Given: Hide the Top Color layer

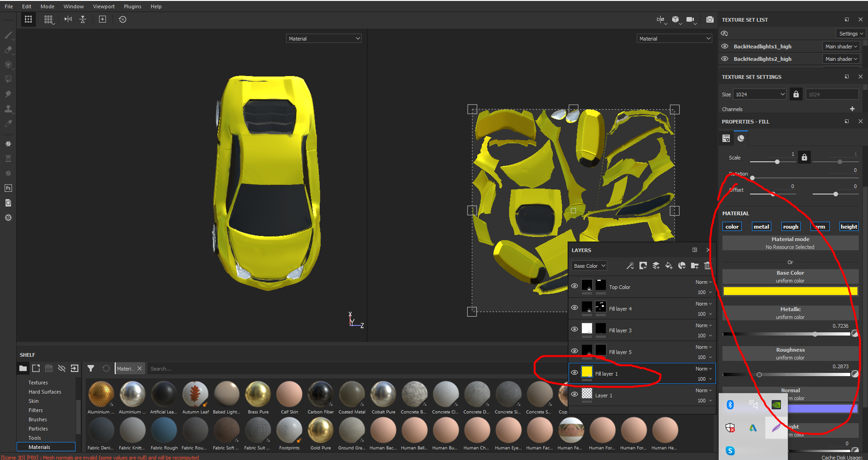Looking at the screenshot, I should (575, 286).
